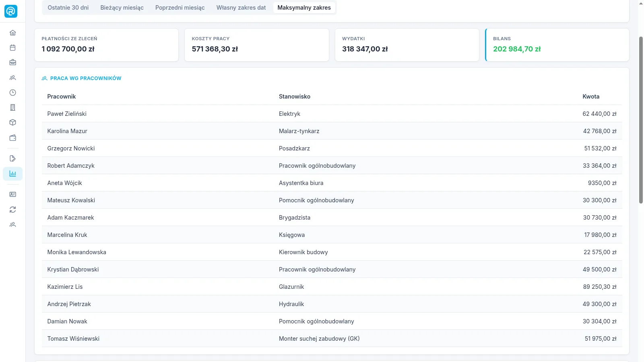Switch to Bieżący miesiąc range
This screenshot has height=362, width=644.
pyautogui.click(x=122, y=8)
